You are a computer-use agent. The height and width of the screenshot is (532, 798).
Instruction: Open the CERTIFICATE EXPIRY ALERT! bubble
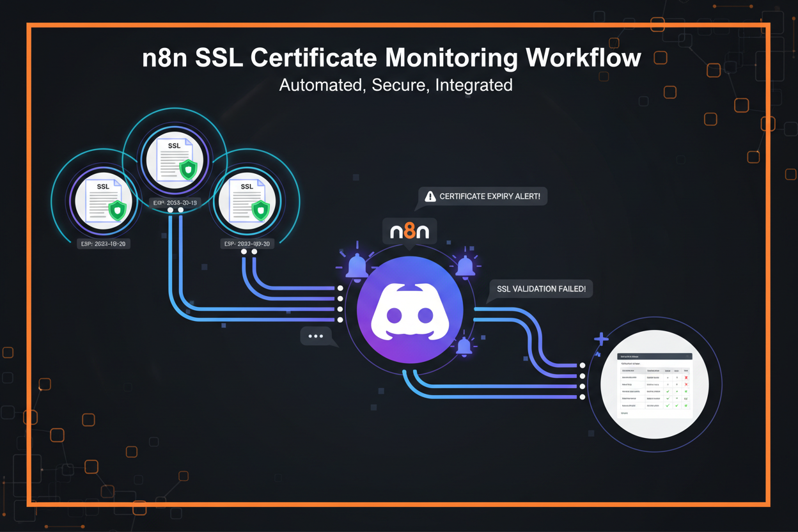[483, 198]
